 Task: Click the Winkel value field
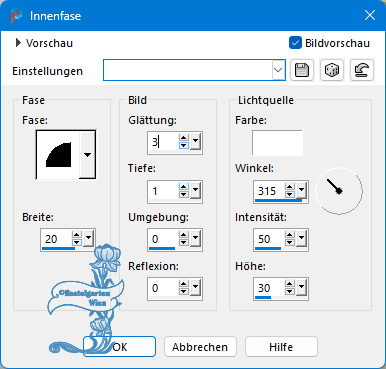click(x=269, y=191)
